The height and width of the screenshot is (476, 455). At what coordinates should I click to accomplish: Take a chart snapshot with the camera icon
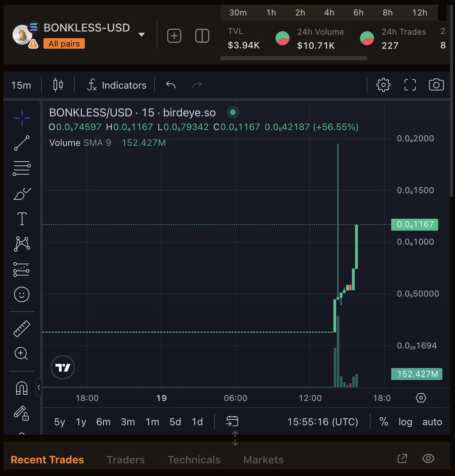click(436, 84)
